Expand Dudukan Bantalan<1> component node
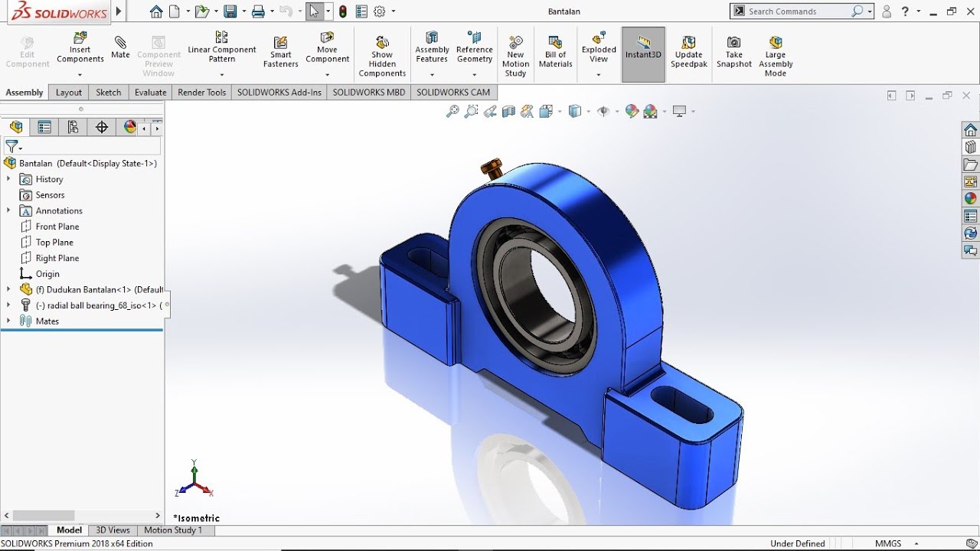Image resolution: width=980 pixels, height=551 pixels. tap(8, 289)
